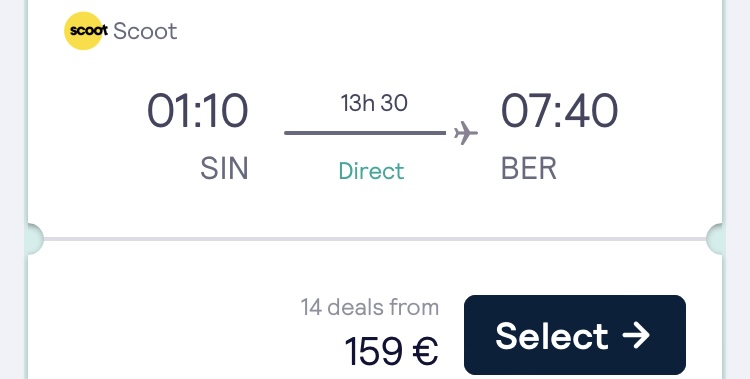
Task: Click the 13h 30 flight duration
Action: (x=374, y=103)
